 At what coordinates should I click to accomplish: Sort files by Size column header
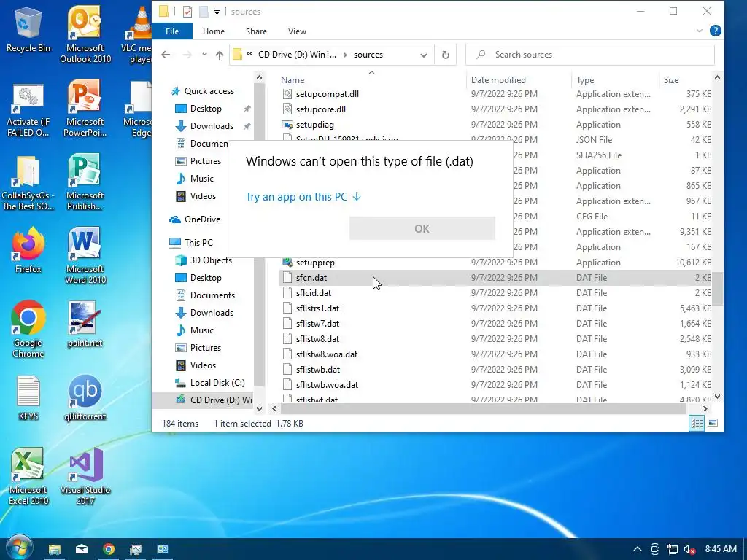tap(685, 80)
